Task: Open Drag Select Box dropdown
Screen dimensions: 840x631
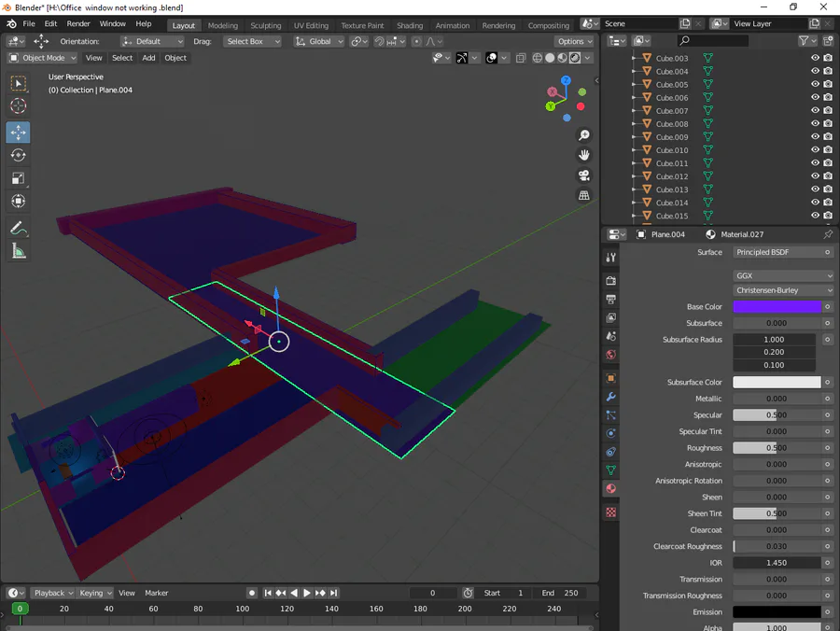Action: click(252, 41)
